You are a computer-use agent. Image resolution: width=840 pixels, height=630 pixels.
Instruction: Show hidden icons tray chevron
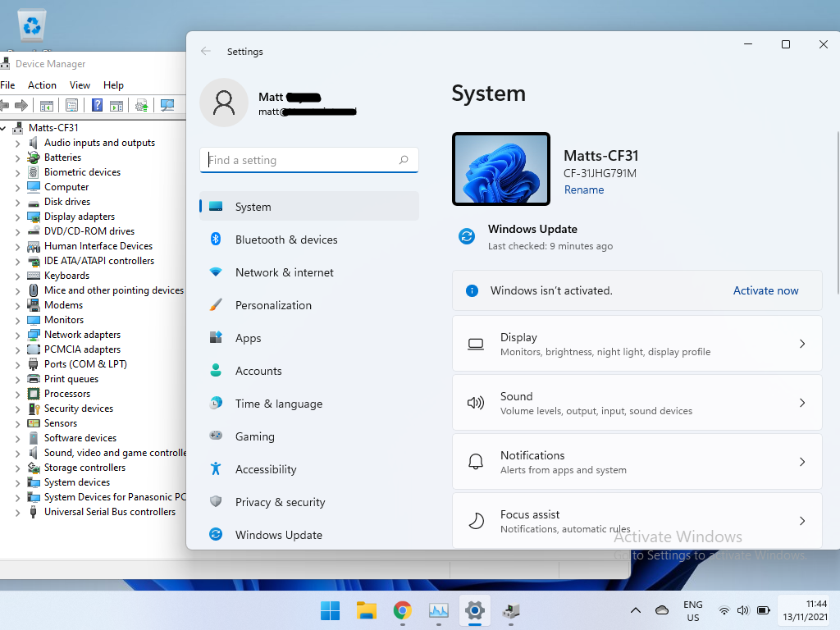click(x=636, y=610)
